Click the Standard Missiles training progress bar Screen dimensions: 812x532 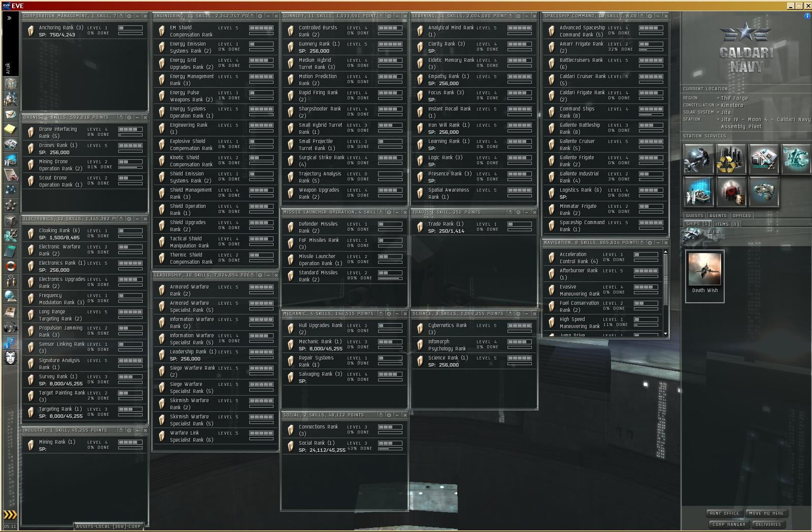pos(390,278)
